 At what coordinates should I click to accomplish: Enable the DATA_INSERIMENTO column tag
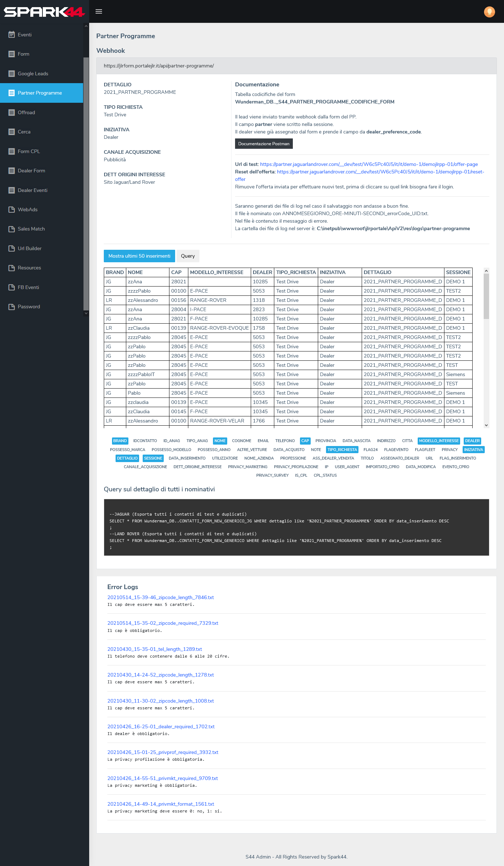(187, 458)
